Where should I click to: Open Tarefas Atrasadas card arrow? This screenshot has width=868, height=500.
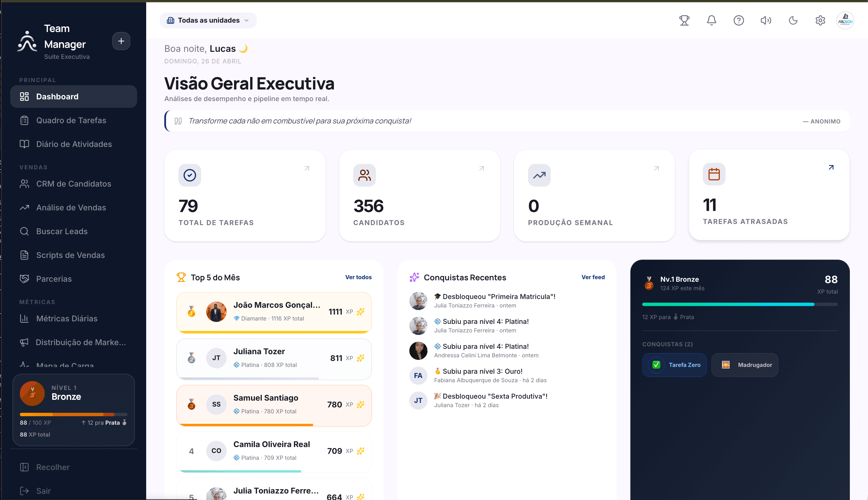coord(831,168)
